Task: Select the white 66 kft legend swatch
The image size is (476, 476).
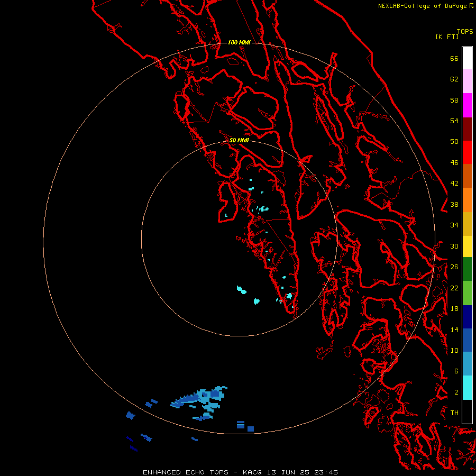Action: [467, 58]
